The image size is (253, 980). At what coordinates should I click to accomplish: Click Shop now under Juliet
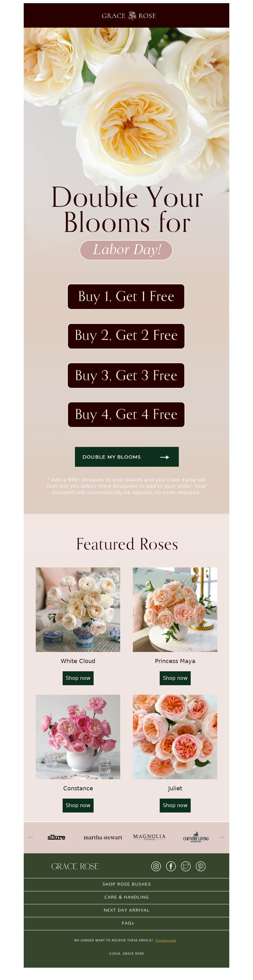click(x=175, y=805)
